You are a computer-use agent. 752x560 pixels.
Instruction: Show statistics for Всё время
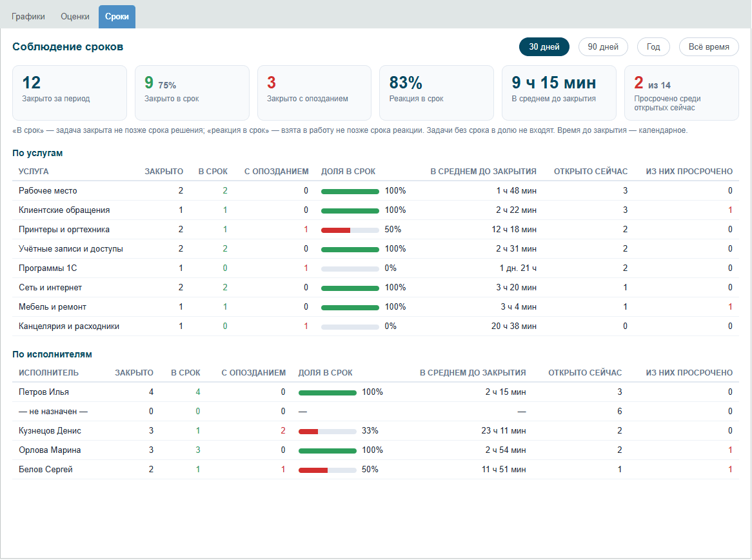(709, 46)
